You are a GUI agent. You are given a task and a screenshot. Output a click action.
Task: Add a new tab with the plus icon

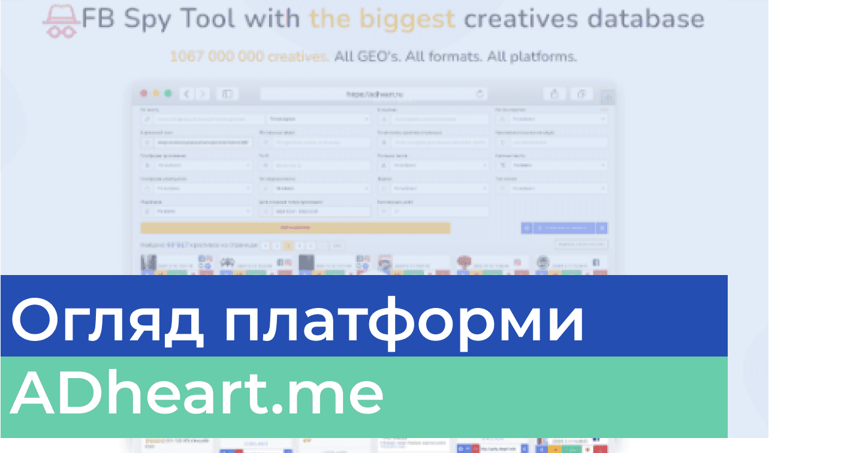coord(608,97)
